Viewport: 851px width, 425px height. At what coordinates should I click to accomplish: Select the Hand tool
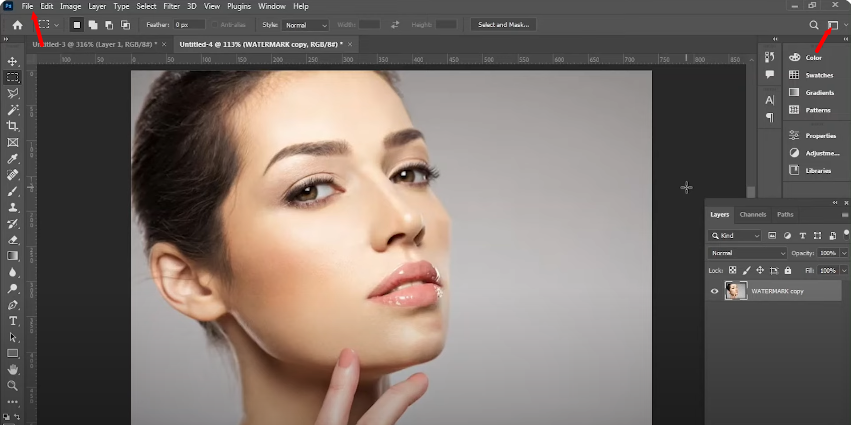(12, 370)
